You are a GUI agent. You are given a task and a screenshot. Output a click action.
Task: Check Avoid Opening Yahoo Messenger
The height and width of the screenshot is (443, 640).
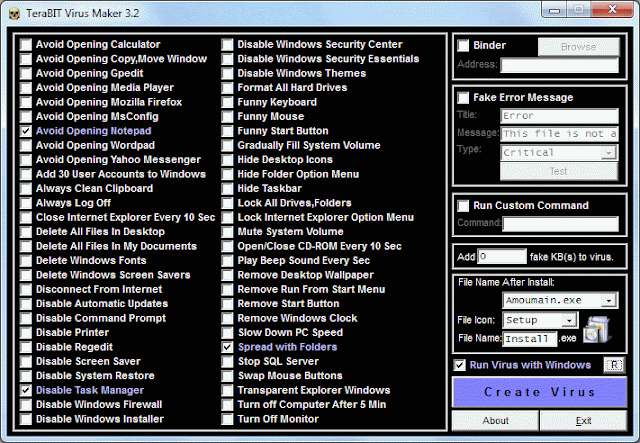coord(26,160)
